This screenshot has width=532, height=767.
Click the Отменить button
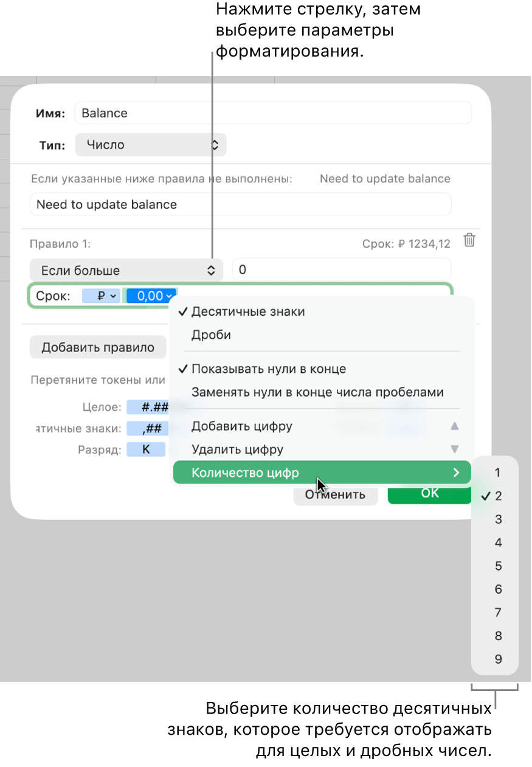pos(335,495)
